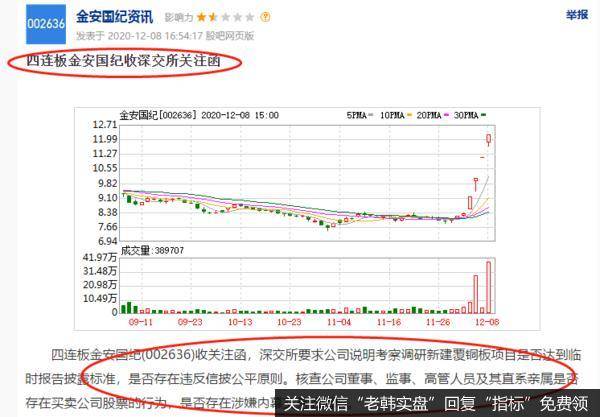The height and width of the screenshot is (417, 600).
Task: Click the 11-26 date axis label
Action: click(438, 322)
